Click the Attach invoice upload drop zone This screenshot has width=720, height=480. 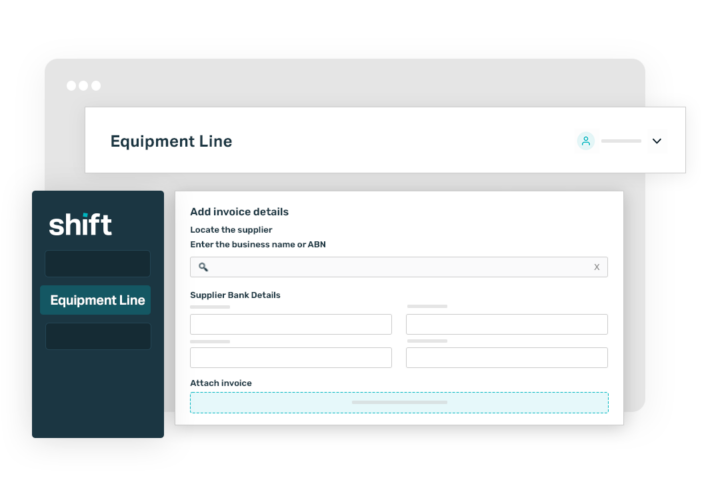click(399, 402)
